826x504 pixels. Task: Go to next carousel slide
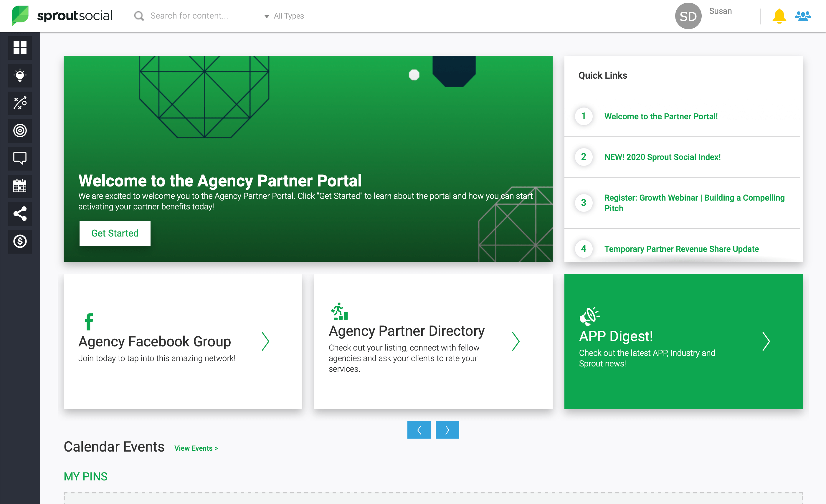pyautogui.click(x=447, y=429)
